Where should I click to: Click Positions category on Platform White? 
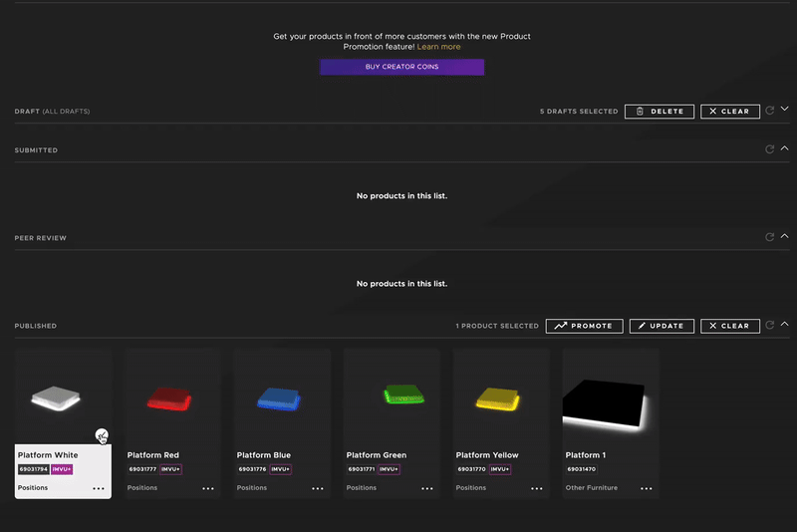[x=33, y=488]
